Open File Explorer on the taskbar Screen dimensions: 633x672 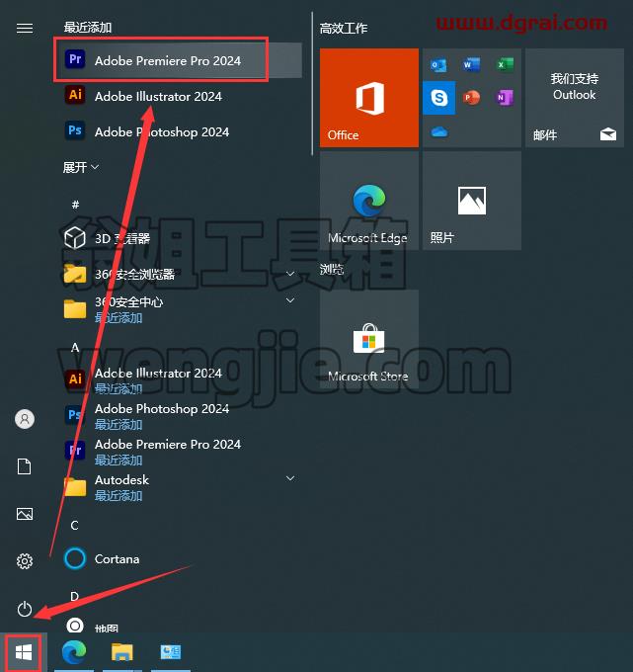pyautogui.click(x=122, y=652)
